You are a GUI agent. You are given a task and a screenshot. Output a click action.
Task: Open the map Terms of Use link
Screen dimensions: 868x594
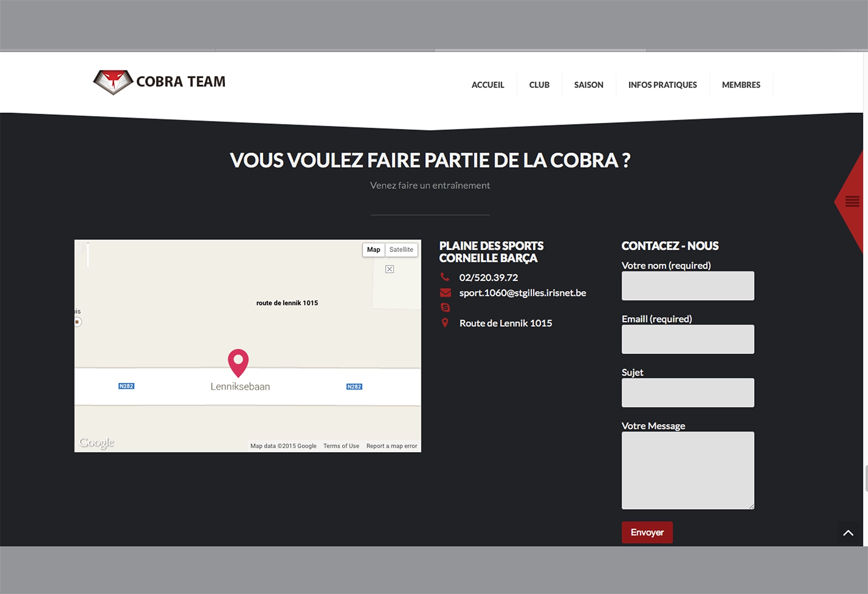pyautogui.click(x=341, y=446)
